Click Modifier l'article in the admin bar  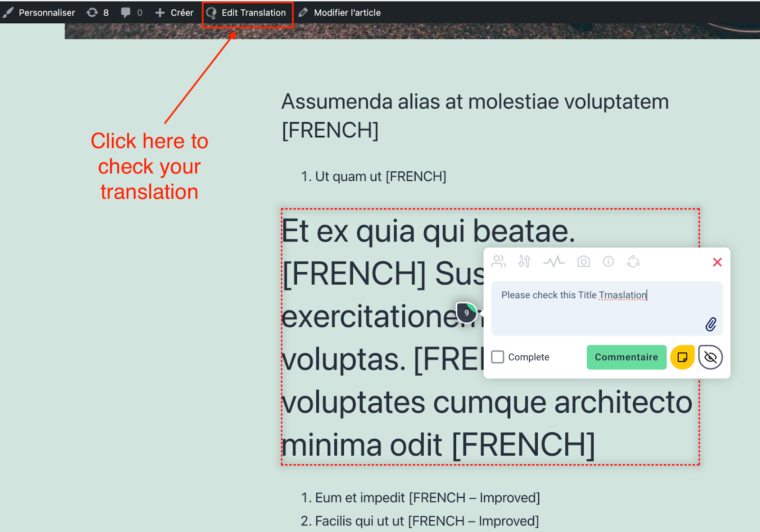[340, 13]
